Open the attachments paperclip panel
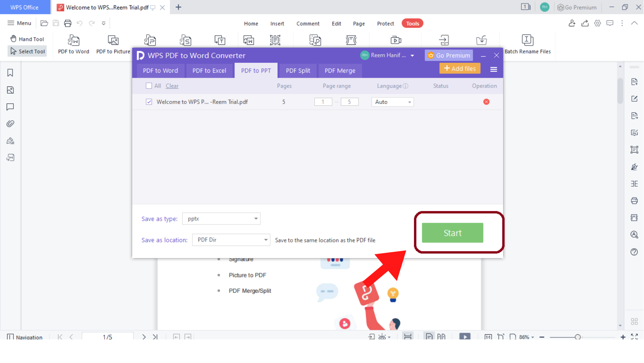Screen dimensions: 644x363 tap(10, 124)
